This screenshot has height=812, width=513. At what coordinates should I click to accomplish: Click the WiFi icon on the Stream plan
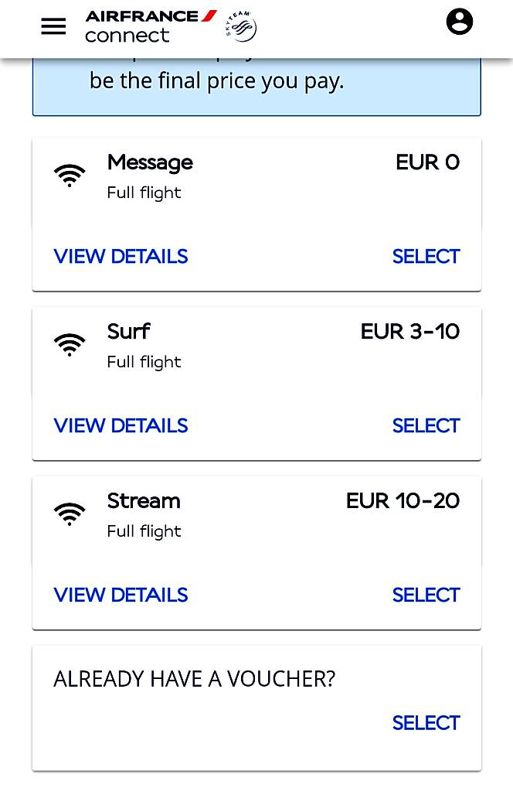pyautogui.click(x=70, y=513)
